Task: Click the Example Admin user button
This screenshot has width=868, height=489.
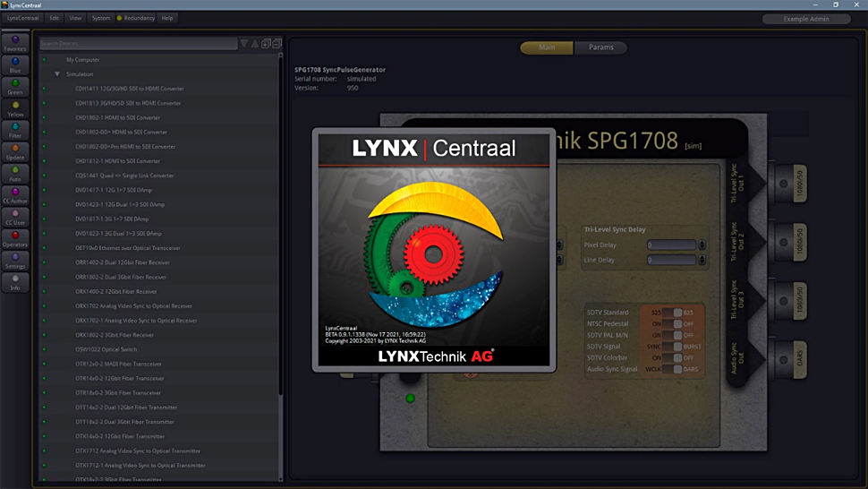Action: [x=806, y=19]
